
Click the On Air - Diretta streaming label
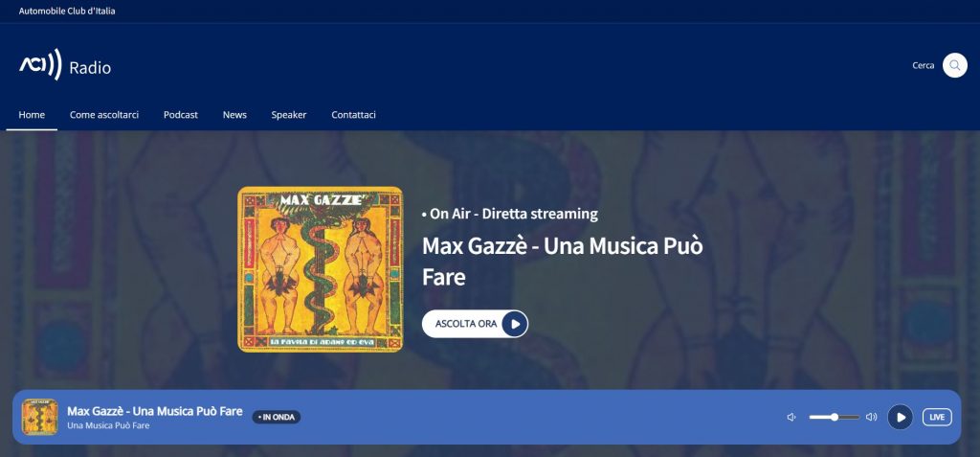coord(510,214)
